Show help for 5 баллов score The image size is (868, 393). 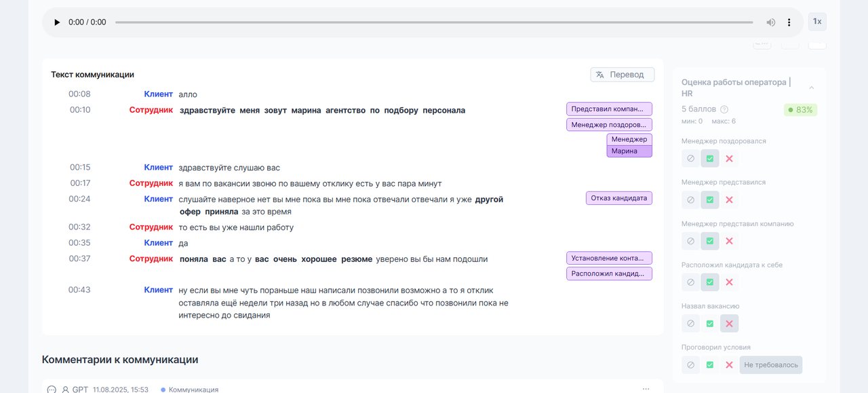(x=724, y=109)
